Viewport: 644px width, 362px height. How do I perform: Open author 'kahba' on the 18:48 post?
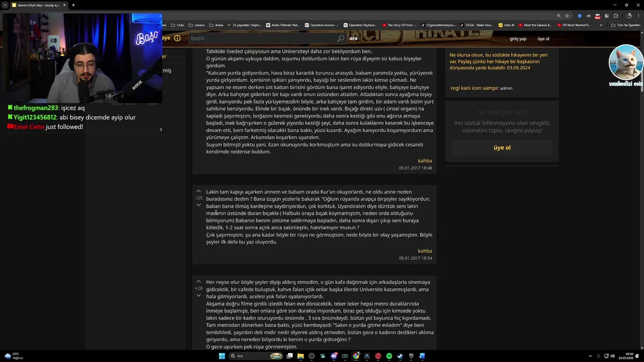click(425, 161)
